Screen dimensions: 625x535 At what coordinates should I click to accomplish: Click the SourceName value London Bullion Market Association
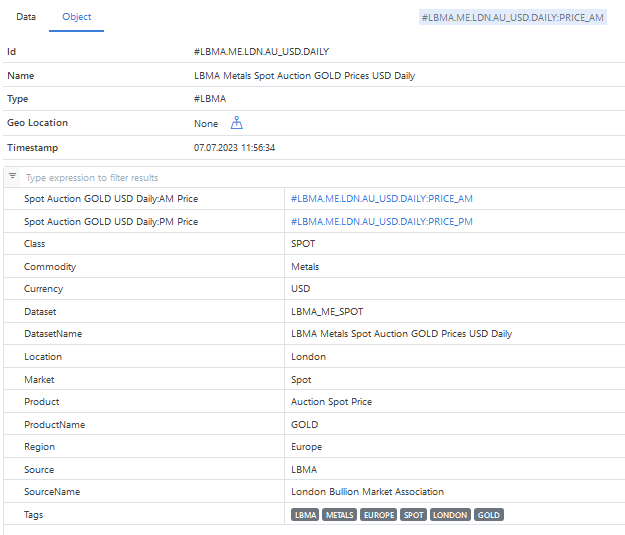(x=367, y=492)
